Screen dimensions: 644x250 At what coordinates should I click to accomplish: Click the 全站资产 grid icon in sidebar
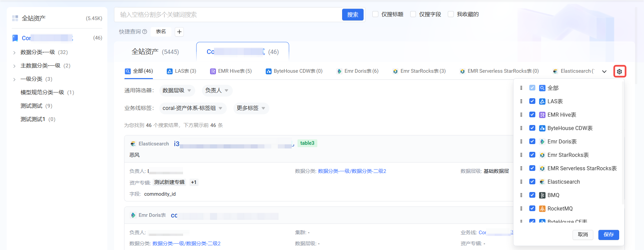(15, 18)
